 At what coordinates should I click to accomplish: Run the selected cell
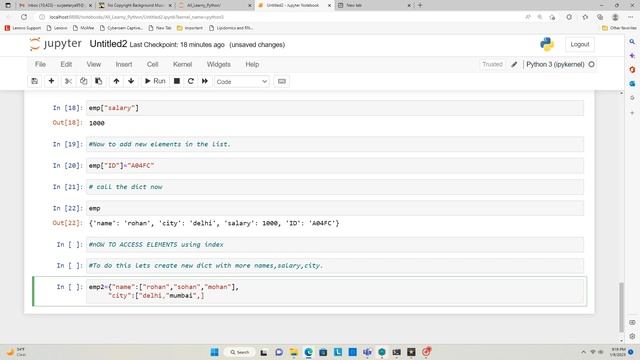point(155,81)
